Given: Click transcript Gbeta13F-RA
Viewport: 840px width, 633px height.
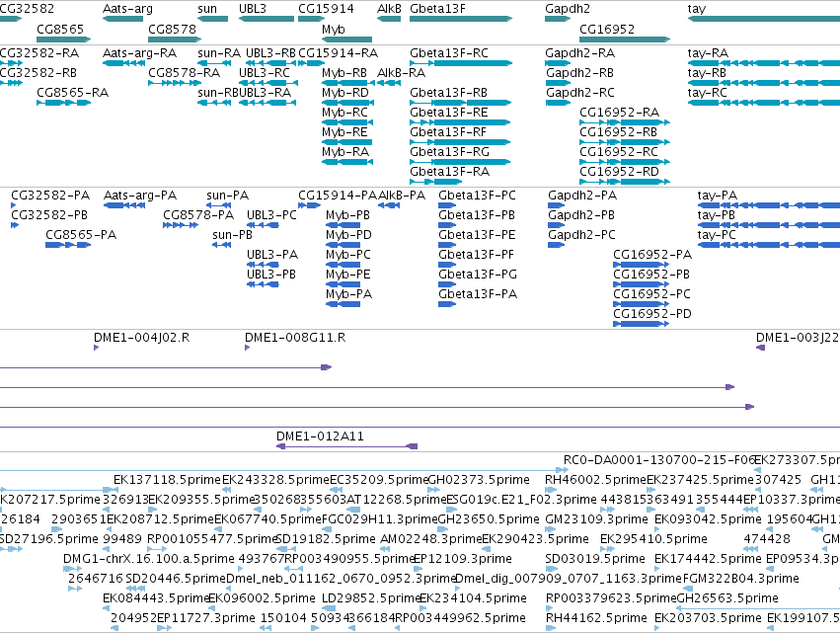Looking at the screenshot, I should [x=449, y=172].
